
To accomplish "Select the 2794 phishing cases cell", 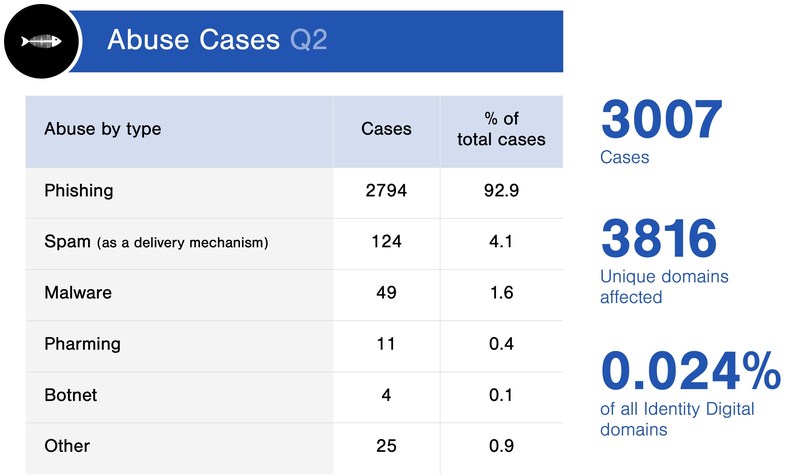I will tap(386, 190).
